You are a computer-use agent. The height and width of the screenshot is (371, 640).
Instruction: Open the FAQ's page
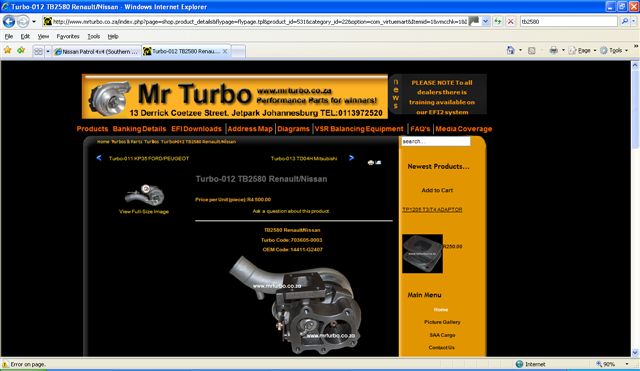(420, 129)
